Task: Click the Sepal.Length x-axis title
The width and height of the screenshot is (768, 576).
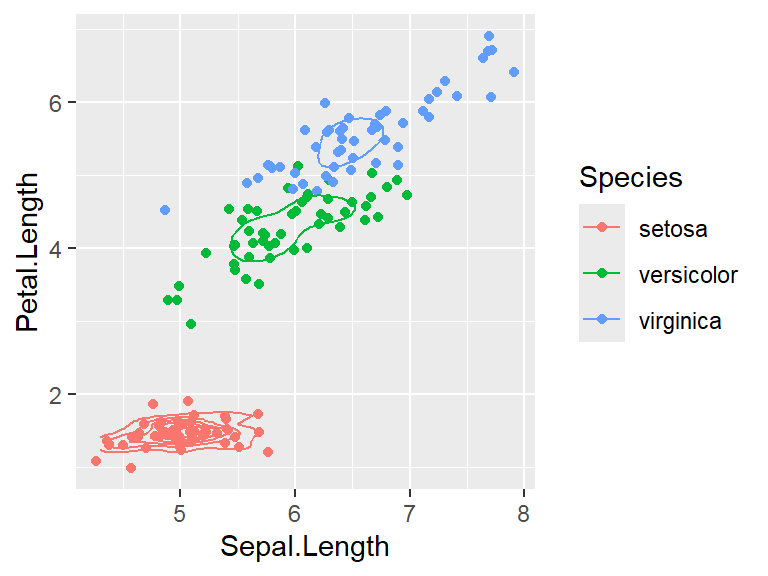Action: coord(304,546)
